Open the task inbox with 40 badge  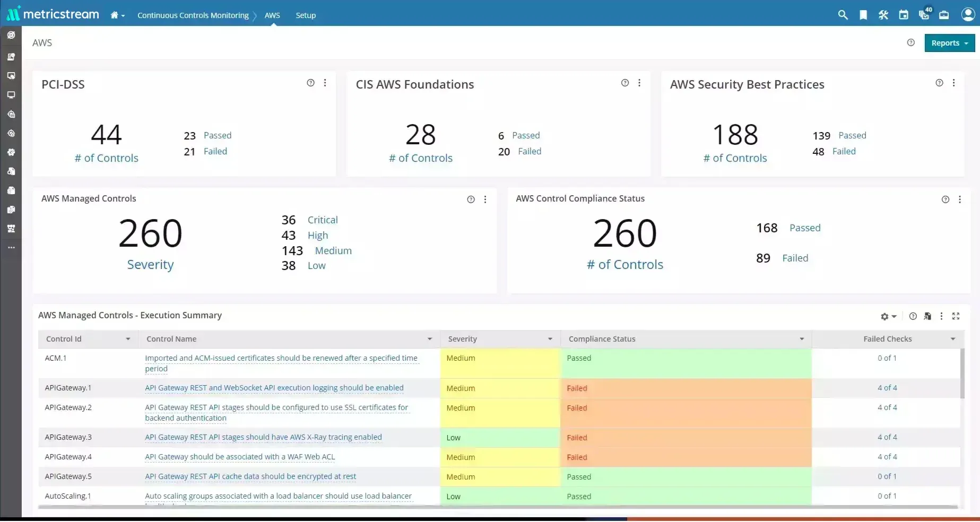click(924, 14)
